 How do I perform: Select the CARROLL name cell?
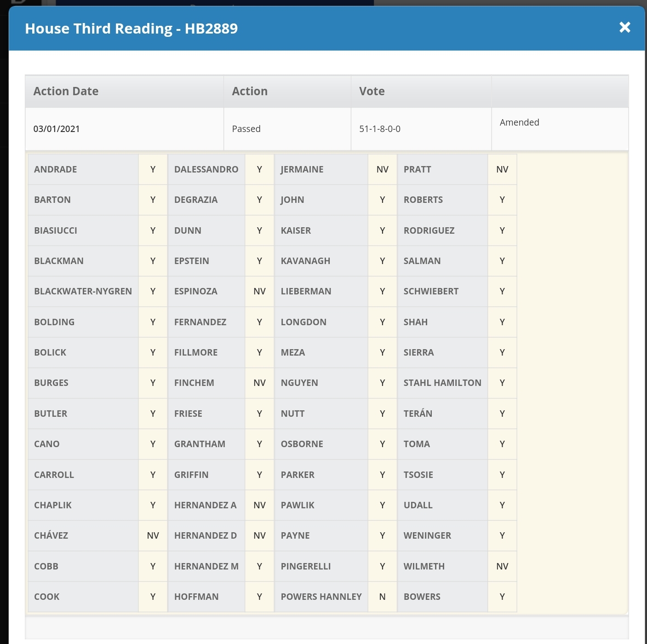pos(83,475)
